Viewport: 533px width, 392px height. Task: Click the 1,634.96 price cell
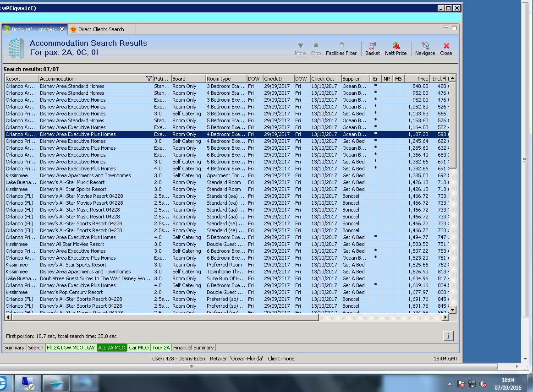(418, 278)
